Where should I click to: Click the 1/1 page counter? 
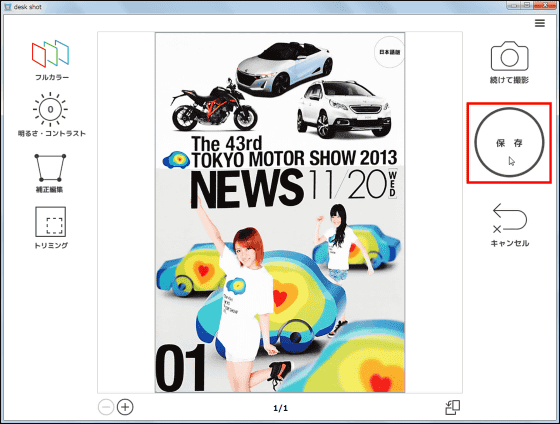click(280, 408)
